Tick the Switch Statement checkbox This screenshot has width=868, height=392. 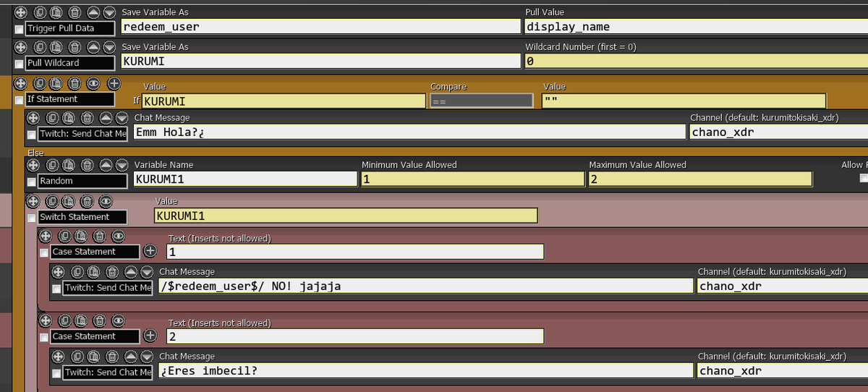pyautogui.click(x=31, y=218)
